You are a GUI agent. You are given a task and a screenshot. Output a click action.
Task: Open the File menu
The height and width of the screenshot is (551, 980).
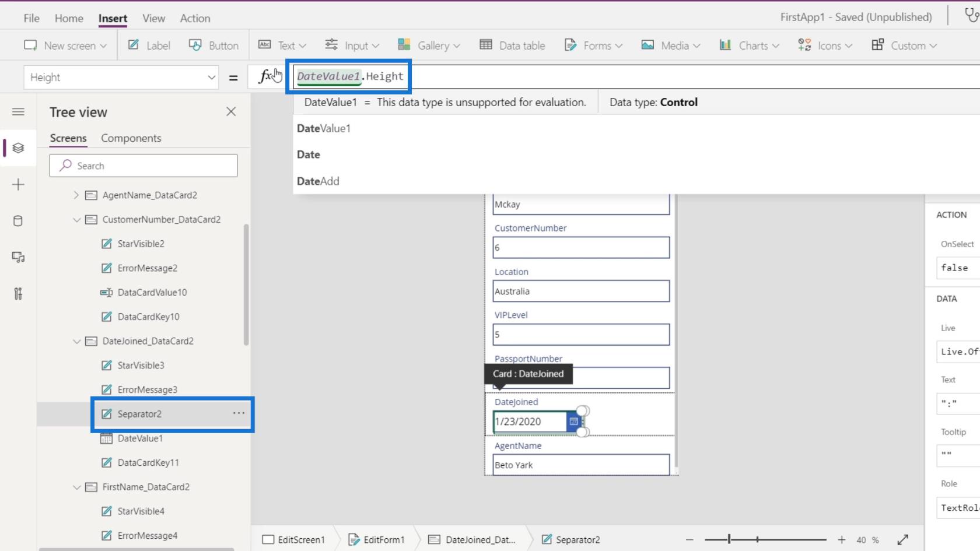32,18
